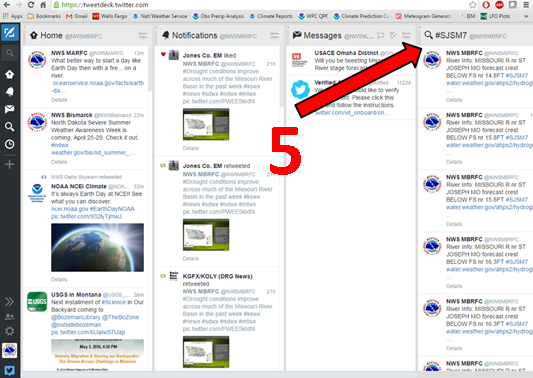533x378 pixels.
Task: Open Gmail bookmark
Action: click(x=76, y=16)
